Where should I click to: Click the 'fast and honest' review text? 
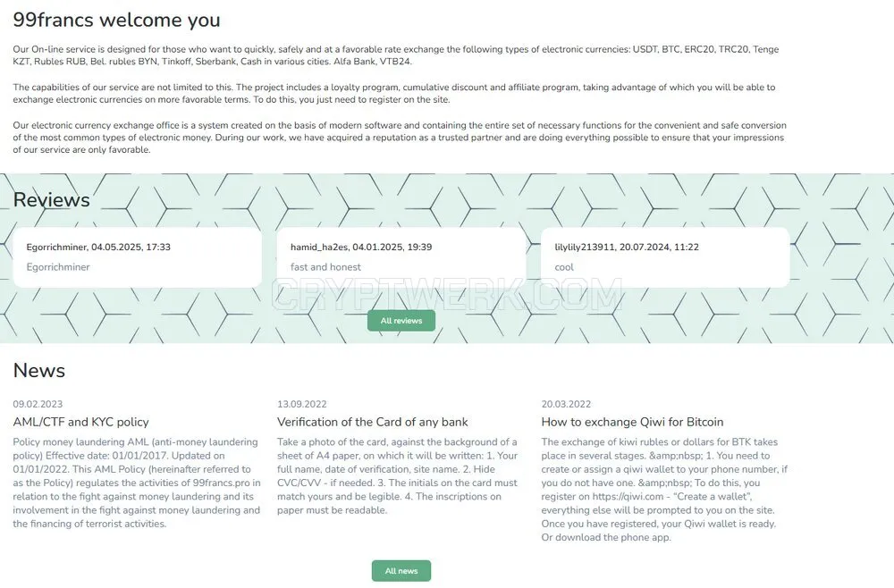325,267
